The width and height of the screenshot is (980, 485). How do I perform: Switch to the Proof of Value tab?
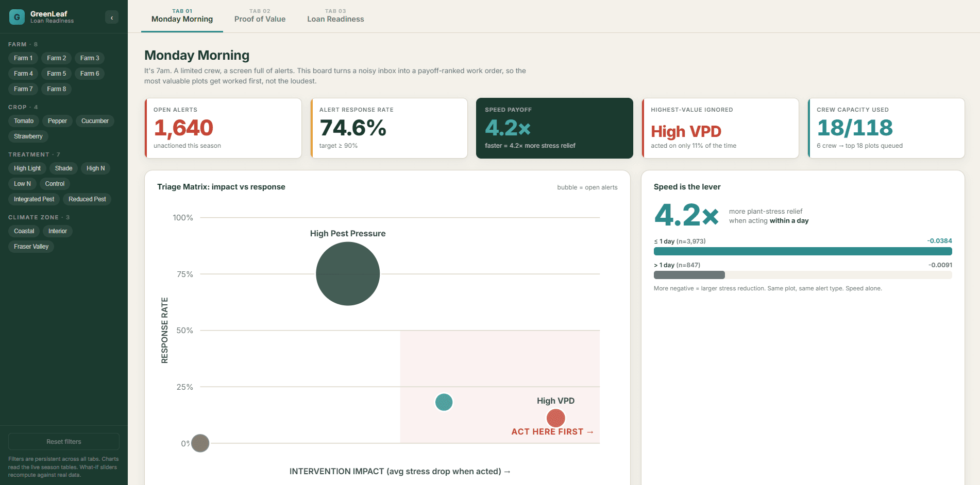[260, 16]
